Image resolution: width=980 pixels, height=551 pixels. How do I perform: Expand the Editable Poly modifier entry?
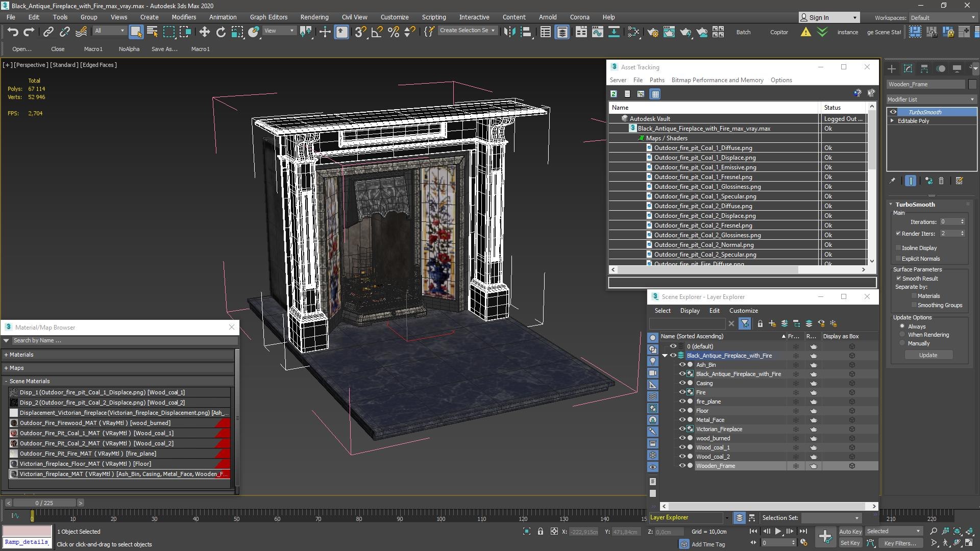pyautogui.click(x=892, y=121)
